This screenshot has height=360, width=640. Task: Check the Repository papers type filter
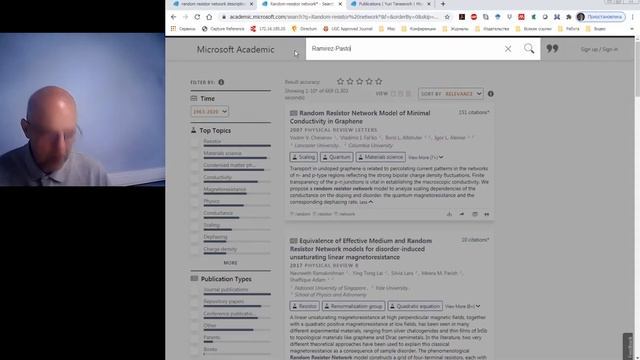pyautogui.click(x=195, y=303)
